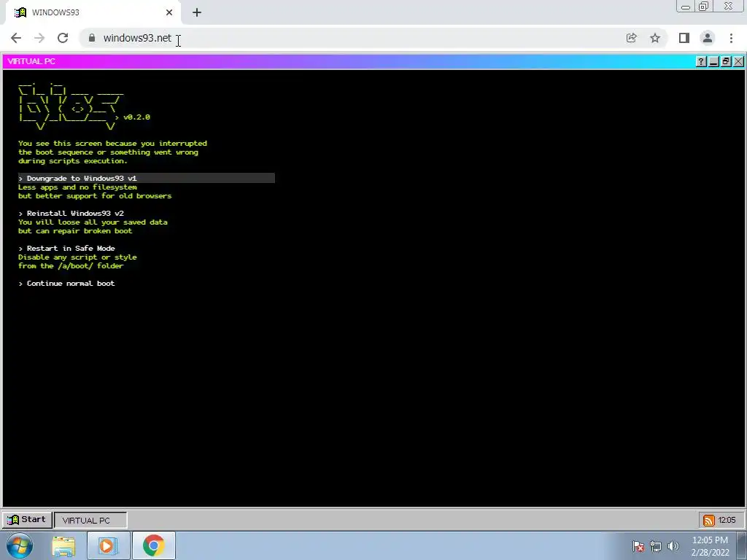
Task: Open volume speaker tray icon
Action: point(673,546)
